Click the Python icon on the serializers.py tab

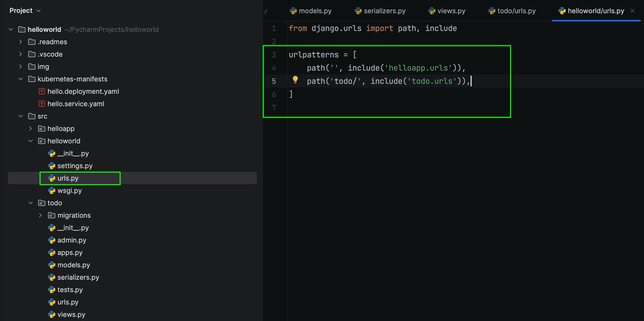click(358, 11)
